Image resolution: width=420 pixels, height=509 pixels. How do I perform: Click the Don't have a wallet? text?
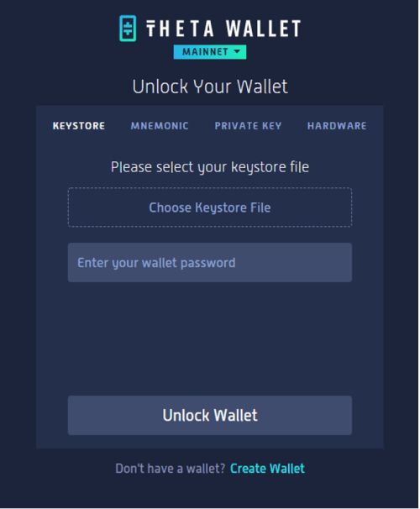pyautogui.click(x=171, y=469)
